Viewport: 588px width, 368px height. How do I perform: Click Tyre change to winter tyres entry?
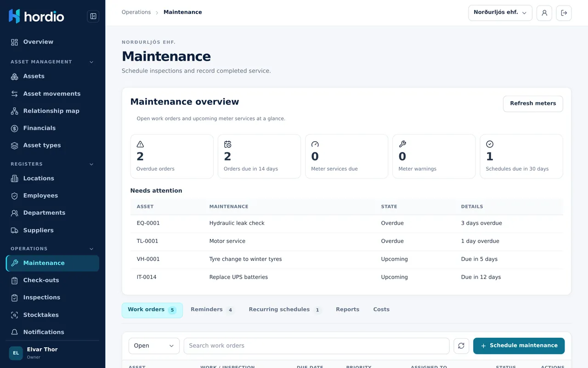pos(246,259)
